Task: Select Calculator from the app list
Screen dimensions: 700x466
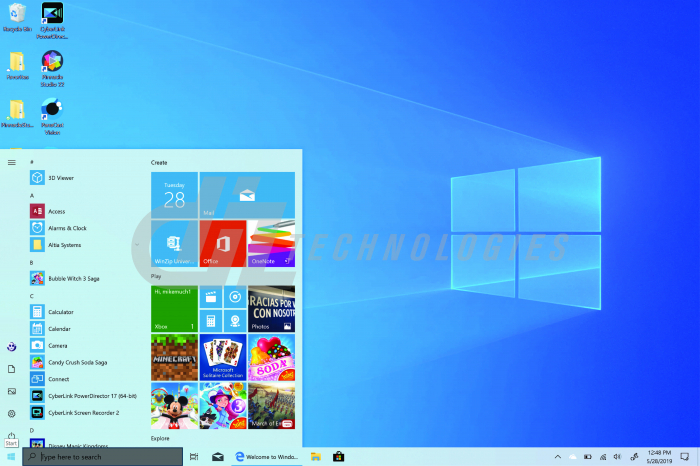Action: [x=60, y=312]
